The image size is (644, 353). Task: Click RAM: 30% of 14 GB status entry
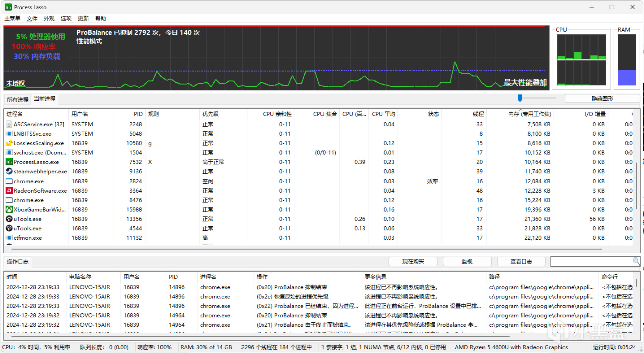click(206, 347)
